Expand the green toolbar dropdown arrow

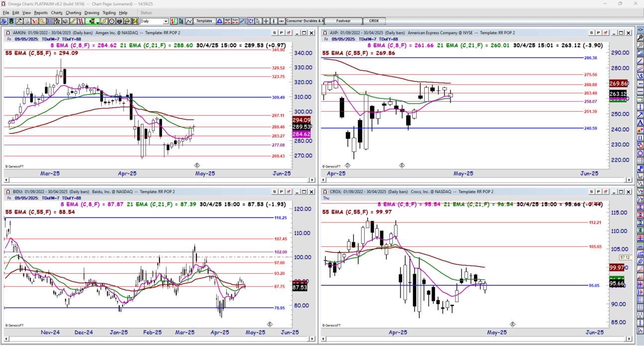[x=98, y=21]
